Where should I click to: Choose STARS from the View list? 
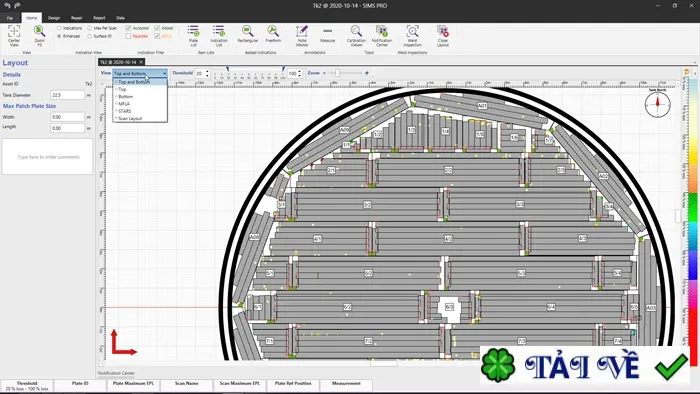coord(140,111)
